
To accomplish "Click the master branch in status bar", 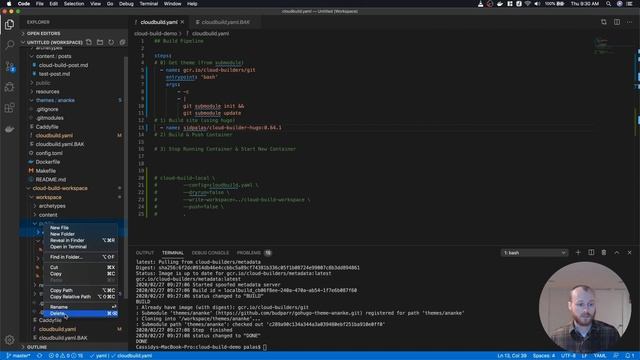I will tap(18, 356).
